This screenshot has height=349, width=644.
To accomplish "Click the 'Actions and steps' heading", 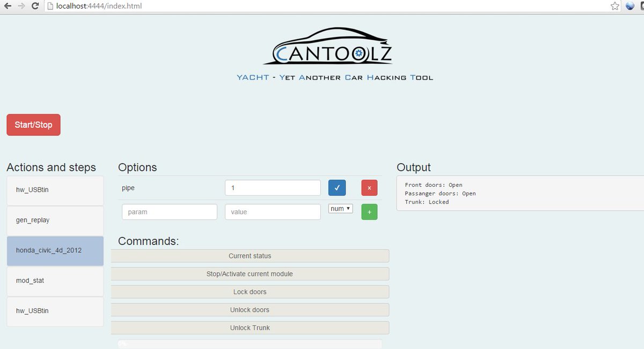I will click(x=52, y=167).
